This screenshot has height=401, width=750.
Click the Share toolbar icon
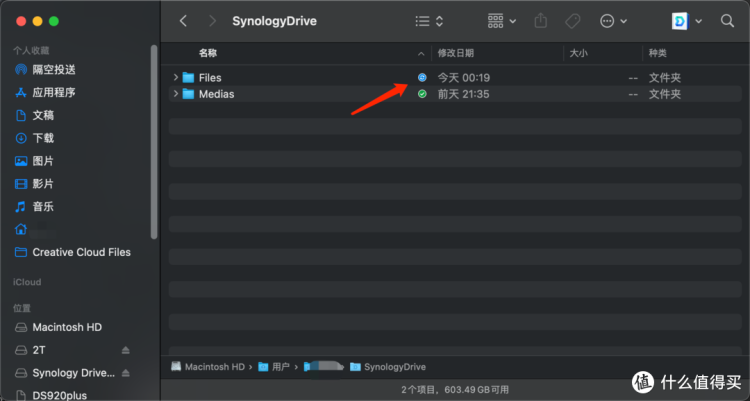click(540, 21)
